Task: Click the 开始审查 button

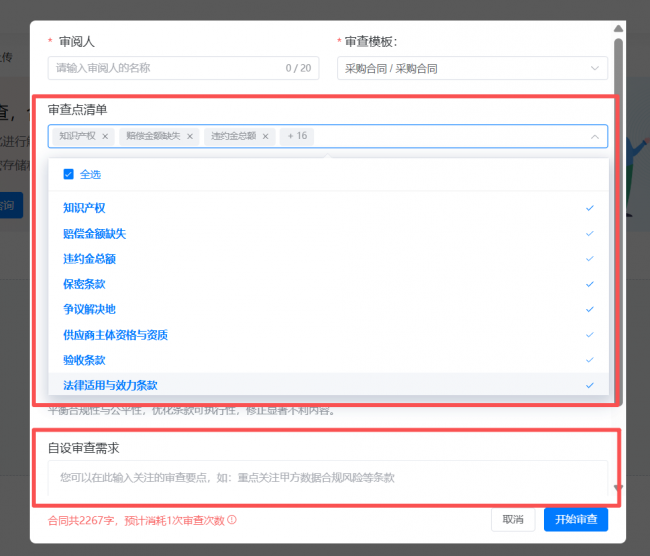Action: [x=576, y=519]
